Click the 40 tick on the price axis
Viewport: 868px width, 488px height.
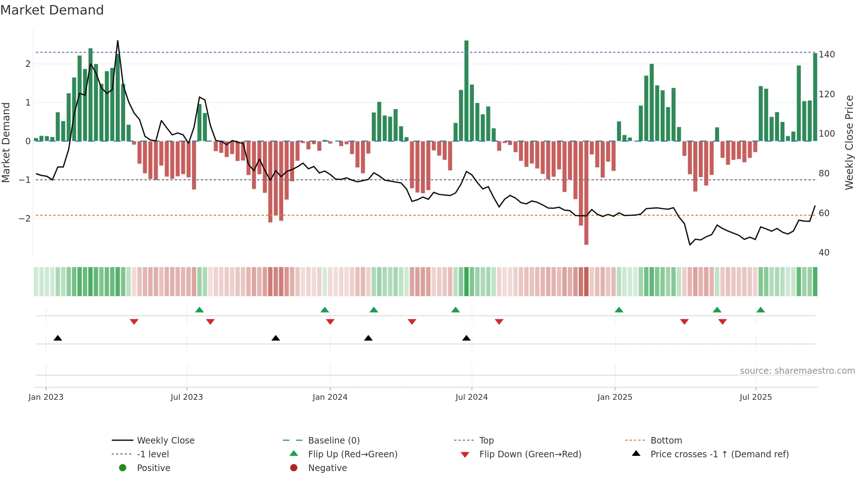[x=824, y=253]
